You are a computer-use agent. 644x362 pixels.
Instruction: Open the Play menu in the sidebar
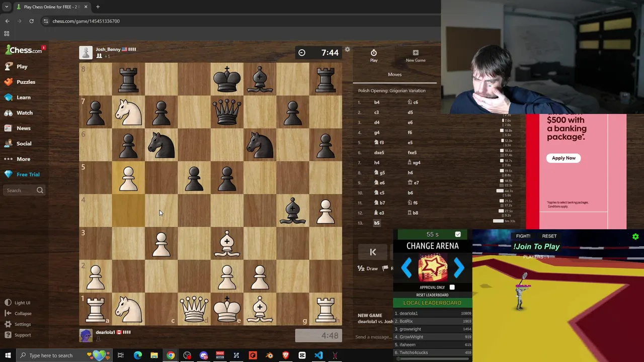coord(16,66)
